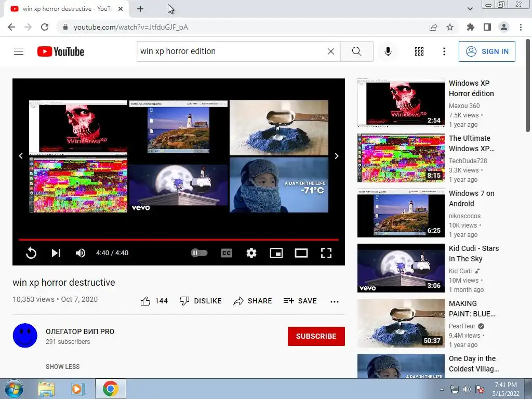Mute the video volume
The height and width of the screenshot is (399, 532).
pos(81,253)
